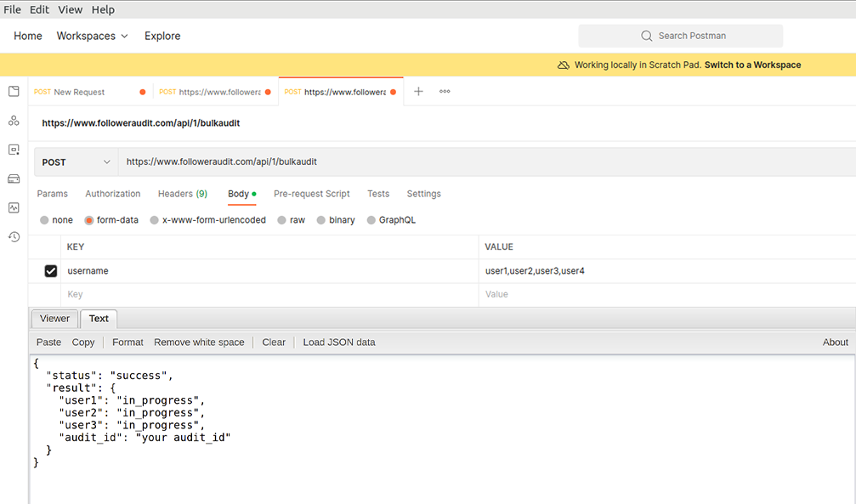Click the "user2": "in_progress" line
The height and width of the screenshot is (504, 856).
click(x=132, y=413)
